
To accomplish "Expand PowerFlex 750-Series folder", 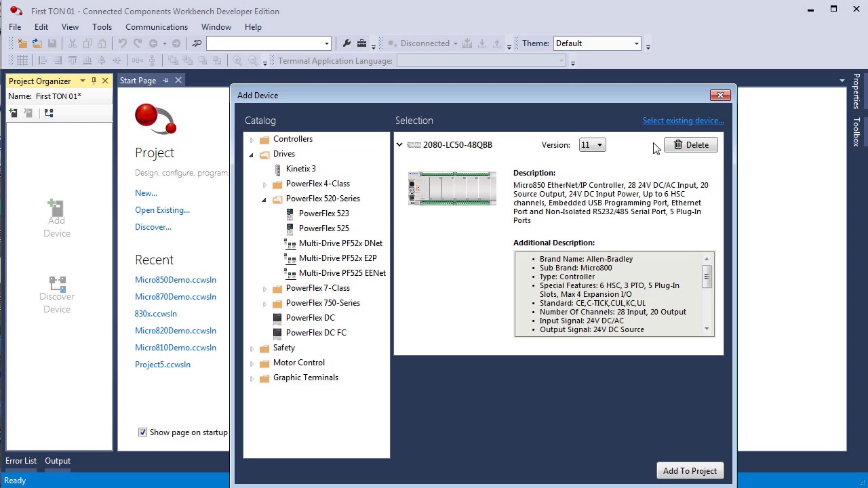I will (264, 304).
